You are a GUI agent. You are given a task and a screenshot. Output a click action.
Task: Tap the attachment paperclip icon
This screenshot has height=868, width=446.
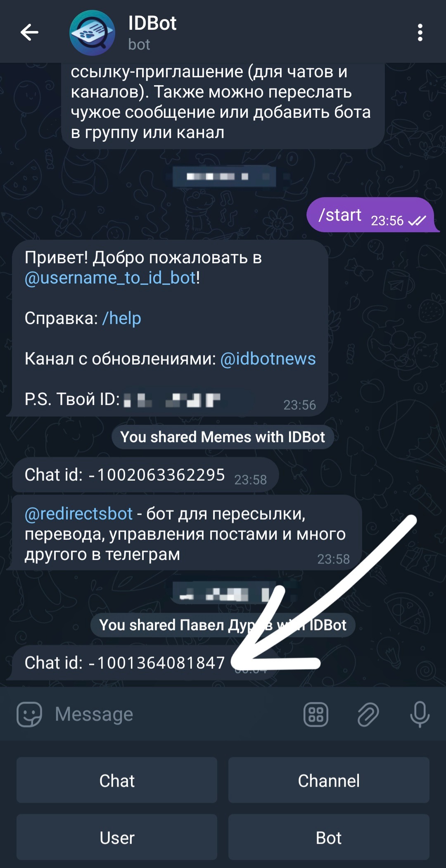tap(368, 714)
